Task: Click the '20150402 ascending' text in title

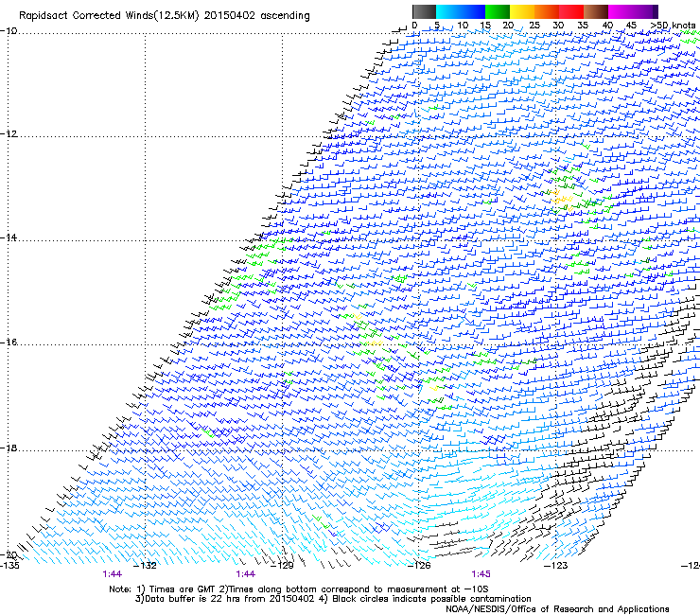Action: click(x=256, y=16)
